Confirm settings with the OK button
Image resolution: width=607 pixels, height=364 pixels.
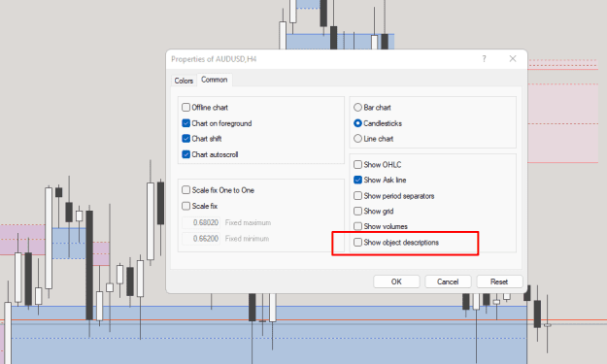(x=396, y=281)
